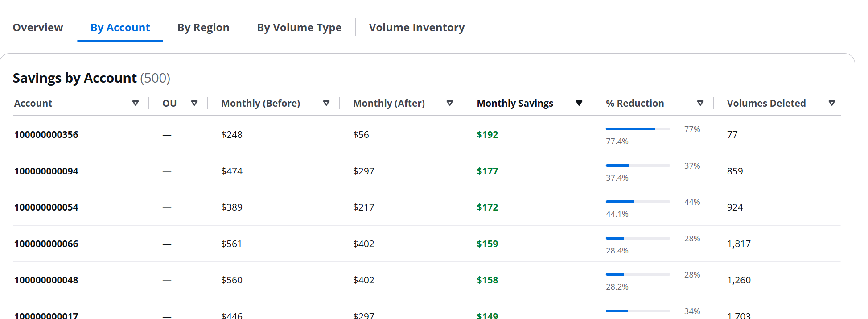Click the 44.1% reduction progress bar
Screen dimensions: 868x319
638,202
